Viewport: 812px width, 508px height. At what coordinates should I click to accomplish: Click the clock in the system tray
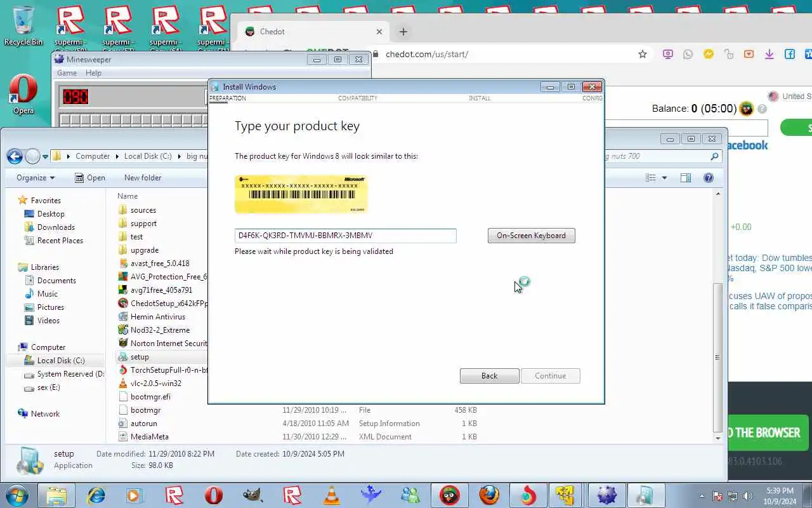click(779, 495)
